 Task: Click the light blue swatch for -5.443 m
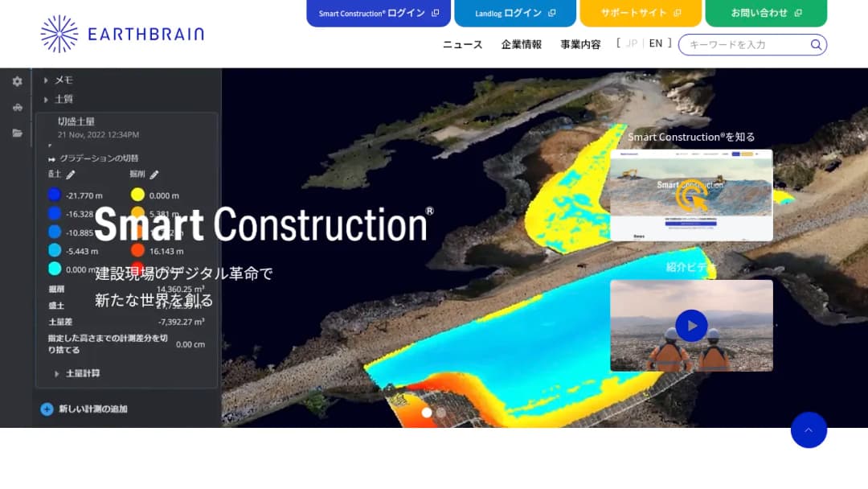point(55,250)
